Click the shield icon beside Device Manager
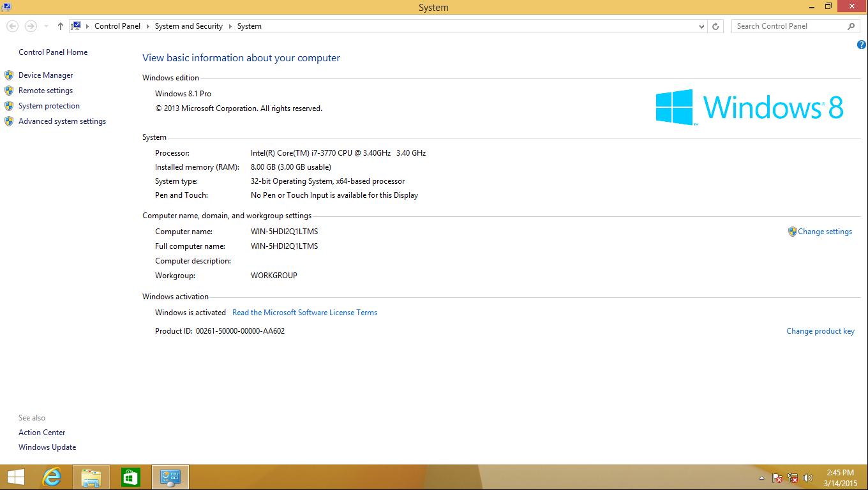 coord(9,75)
